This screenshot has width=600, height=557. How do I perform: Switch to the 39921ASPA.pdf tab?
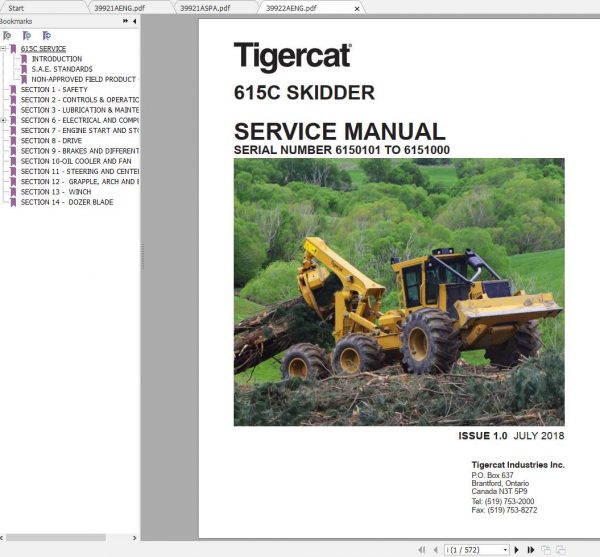(205, 8)
